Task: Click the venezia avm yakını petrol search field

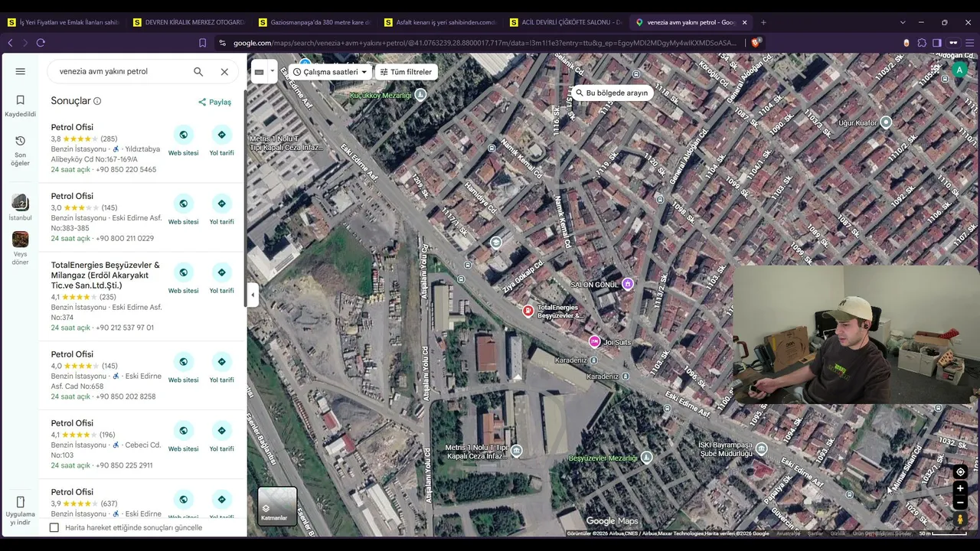Action: 122,72
